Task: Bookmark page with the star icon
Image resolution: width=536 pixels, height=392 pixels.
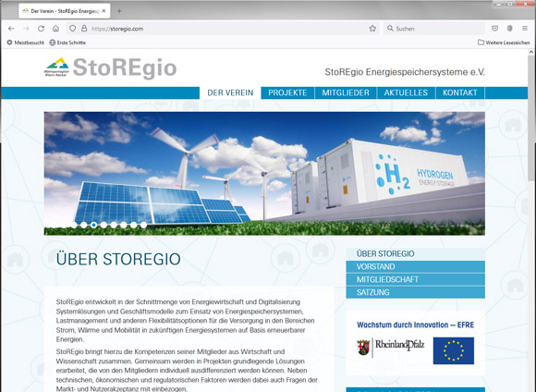Action: coord(372,29)
